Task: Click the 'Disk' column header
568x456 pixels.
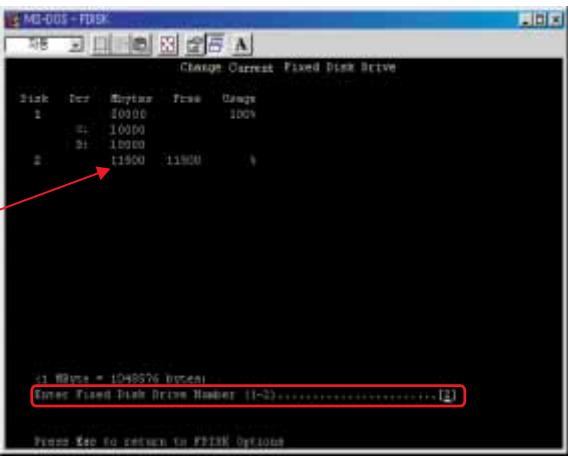Action: (34, 99)
